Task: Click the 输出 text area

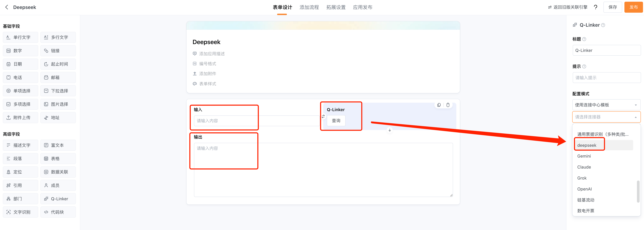Action: [323, 170]
